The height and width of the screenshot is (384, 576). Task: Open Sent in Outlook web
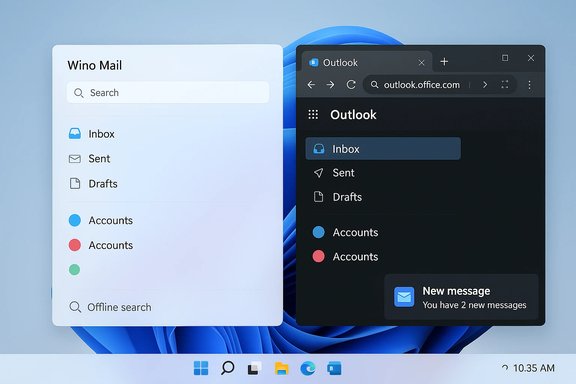pyautogui.click(x=334, y=173)
